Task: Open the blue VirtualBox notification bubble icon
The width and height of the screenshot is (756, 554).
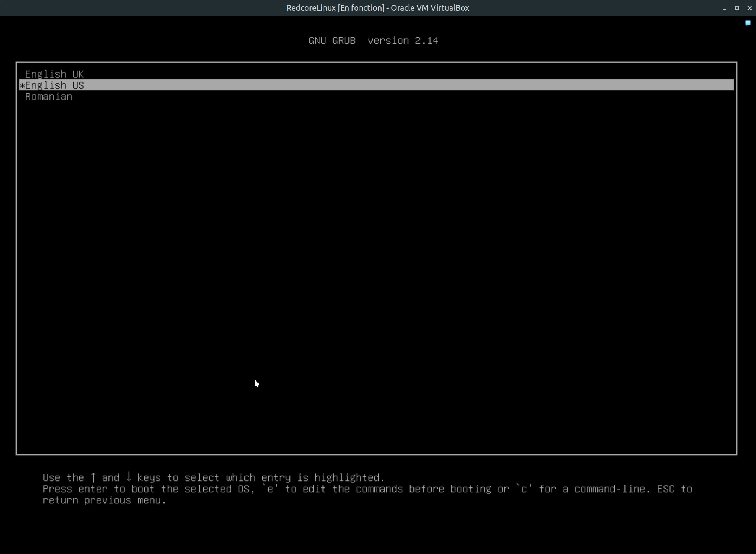Action: (747, 23)
